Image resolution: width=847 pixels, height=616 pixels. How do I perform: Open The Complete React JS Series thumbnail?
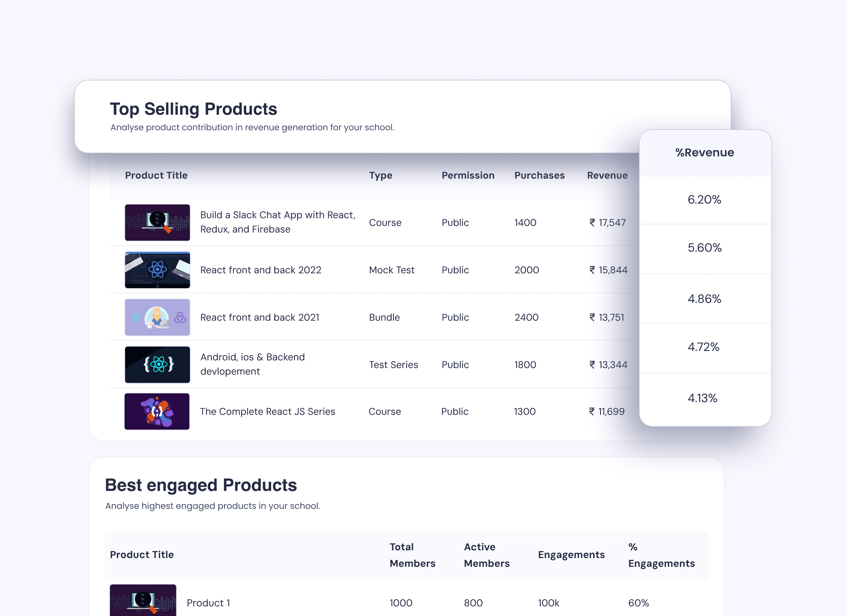click(157, 411)
